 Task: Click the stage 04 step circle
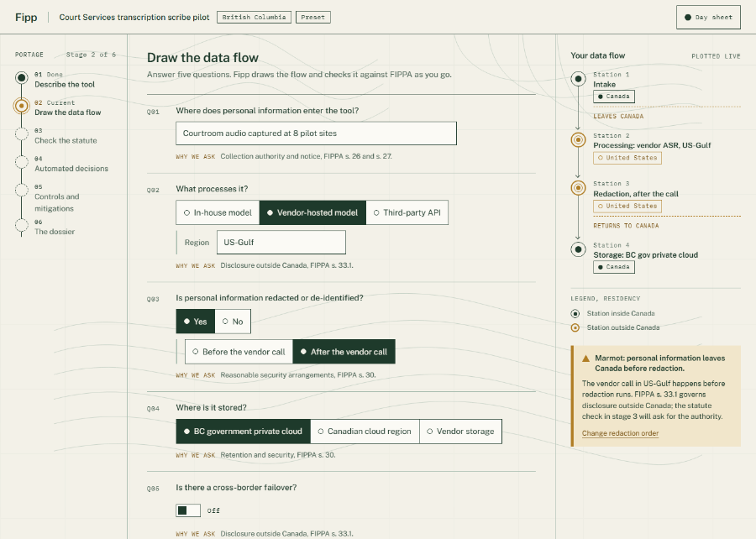21,162
